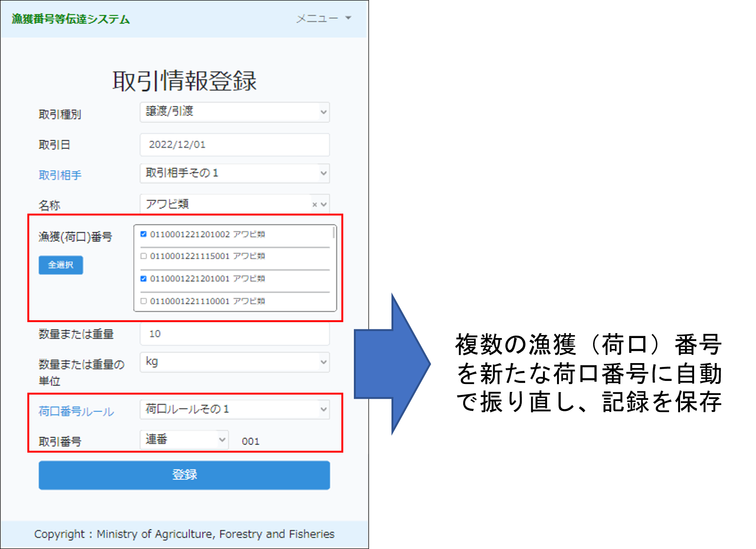Viewport: 756px width, 549px height.
Task: Open the kg unit dropdown
Action: click(235, 362)
